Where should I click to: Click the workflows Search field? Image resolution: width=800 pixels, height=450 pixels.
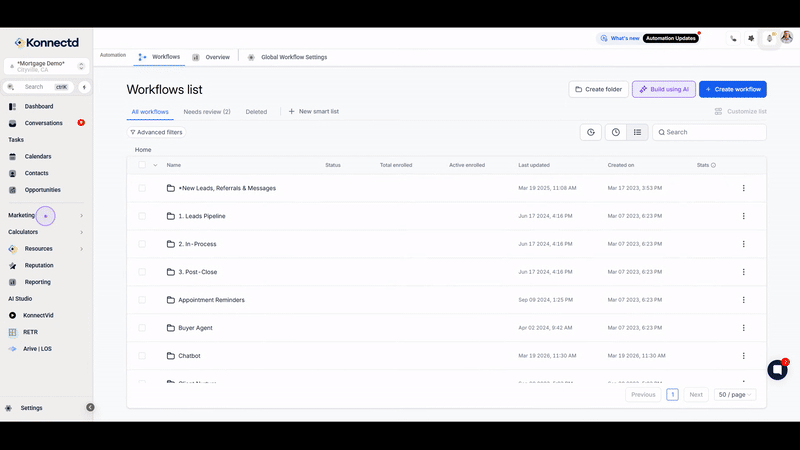709,132
